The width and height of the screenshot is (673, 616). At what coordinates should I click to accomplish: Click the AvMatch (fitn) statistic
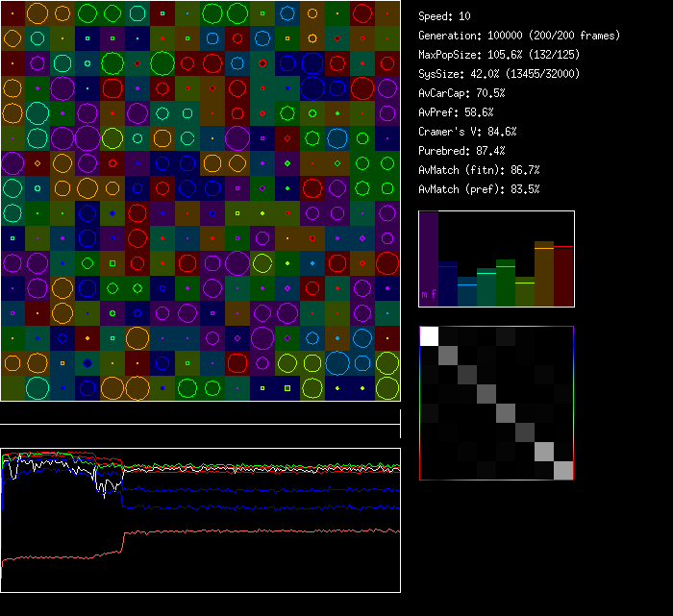click(x=479, y=170)
